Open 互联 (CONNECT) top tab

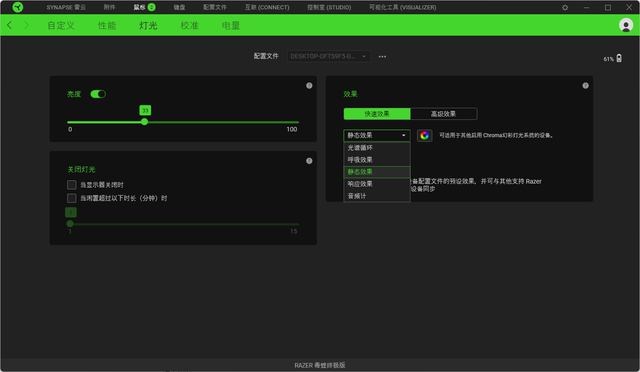(267, 7)
